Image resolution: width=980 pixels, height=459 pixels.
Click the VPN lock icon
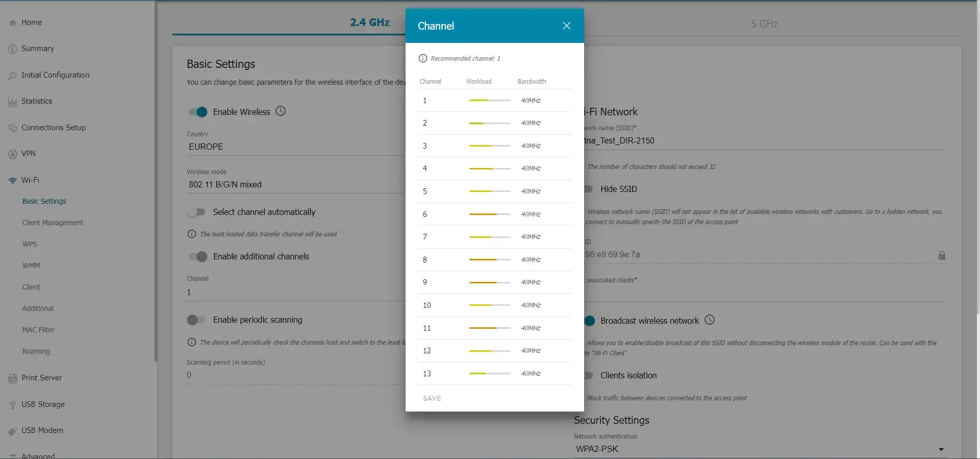pos(13,154)
